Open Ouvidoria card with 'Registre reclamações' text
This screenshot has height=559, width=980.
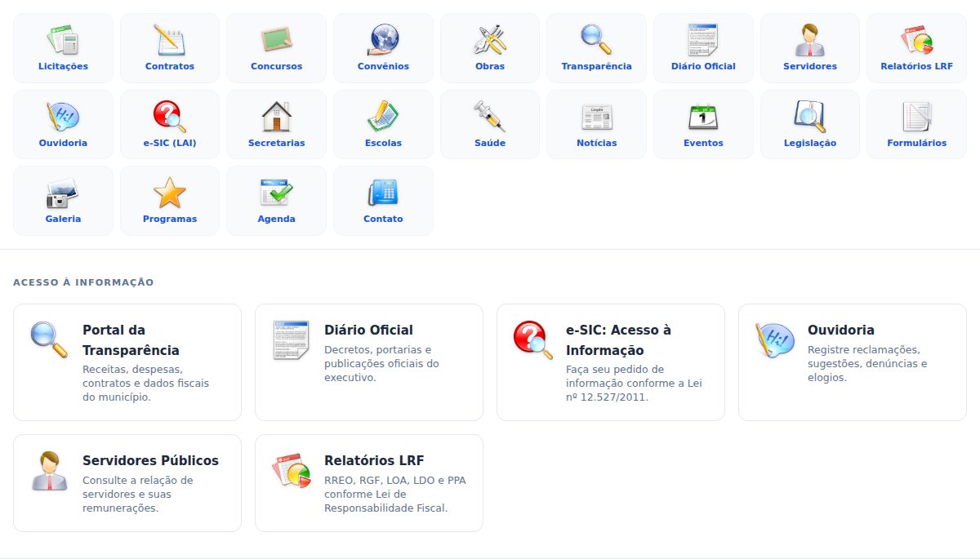[x=853, y=362]
